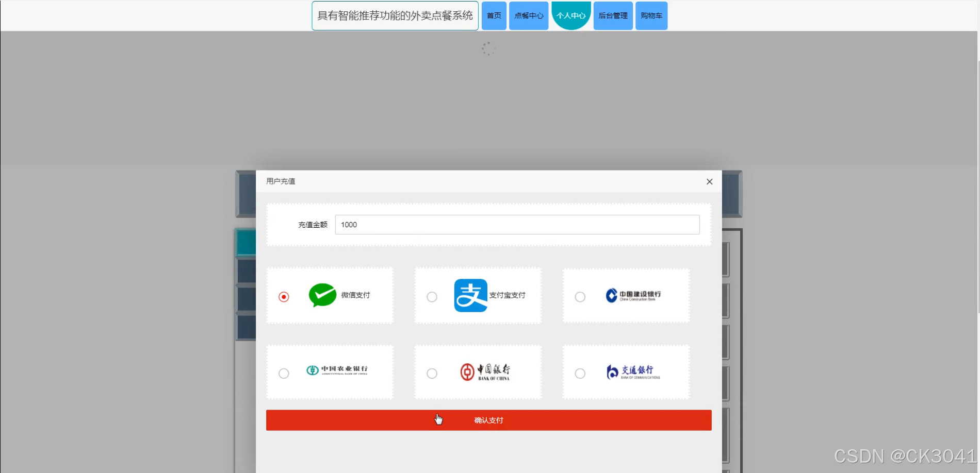Viewport: 980px width, 473px height.
Task: Focus the 充值金额 input field
Action: pyautogui.click(x=517, y=225)
